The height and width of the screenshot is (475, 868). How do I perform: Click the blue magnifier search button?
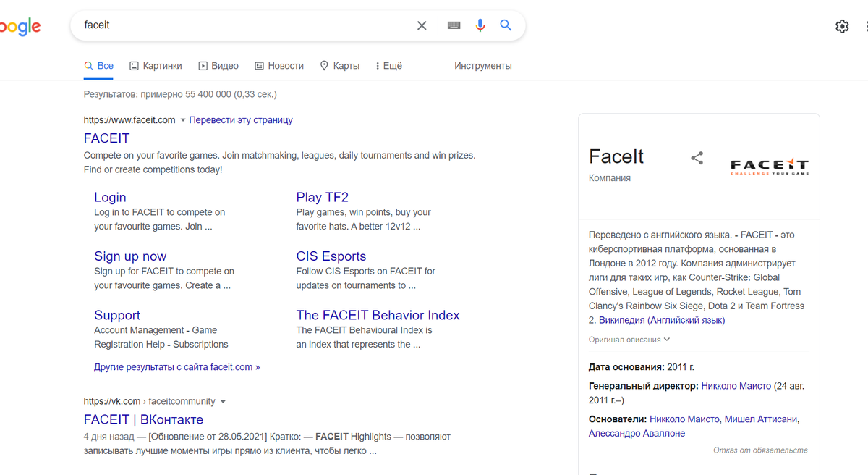pos(506,25)
